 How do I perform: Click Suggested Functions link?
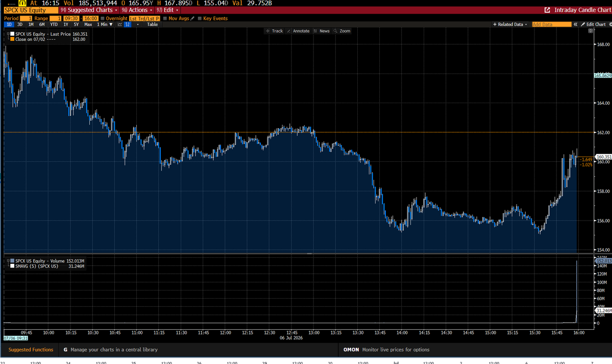(x=31, y=350)
